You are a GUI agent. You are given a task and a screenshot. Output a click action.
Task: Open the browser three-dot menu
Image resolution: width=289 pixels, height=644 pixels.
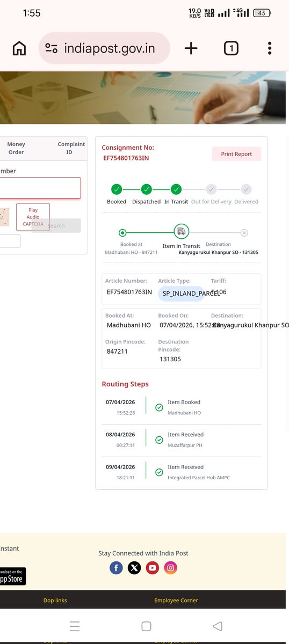[270, 48]
